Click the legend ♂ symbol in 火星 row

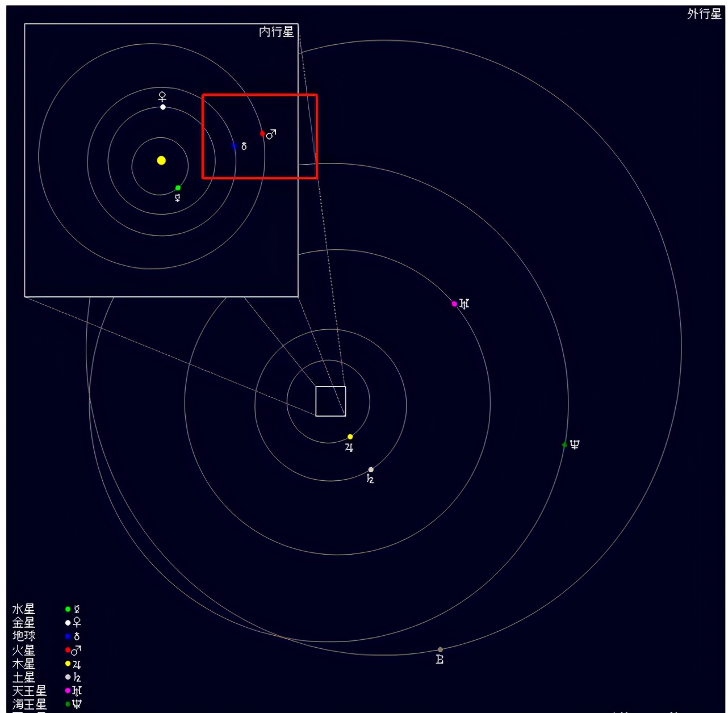76,650
